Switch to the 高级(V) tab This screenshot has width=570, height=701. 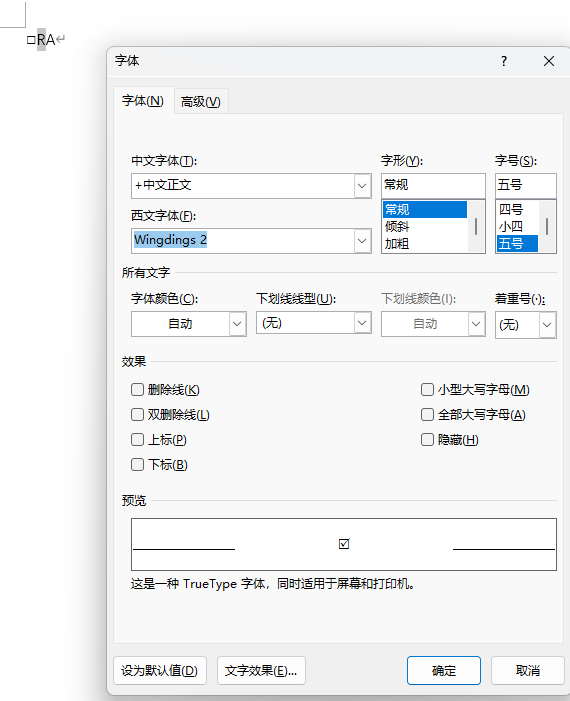click(x=200, y=102)
